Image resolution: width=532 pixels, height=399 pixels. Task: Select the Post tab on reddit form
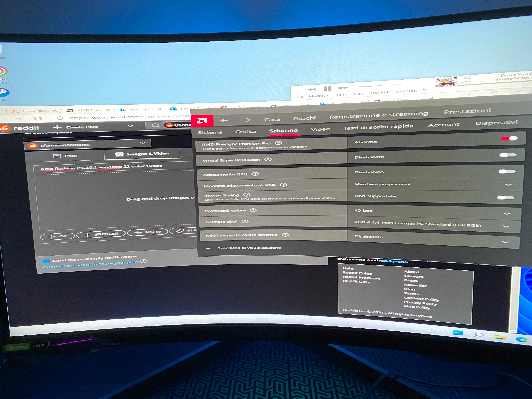65,156
